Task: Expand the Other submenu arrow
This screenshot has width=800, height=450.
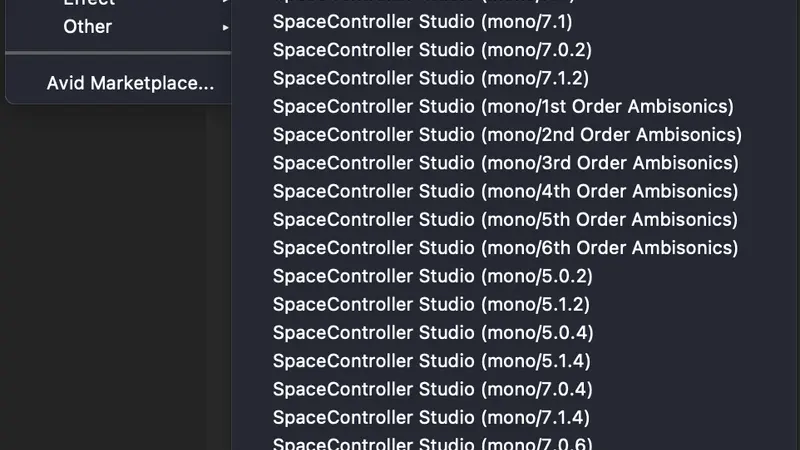Action: coord(225,28)
